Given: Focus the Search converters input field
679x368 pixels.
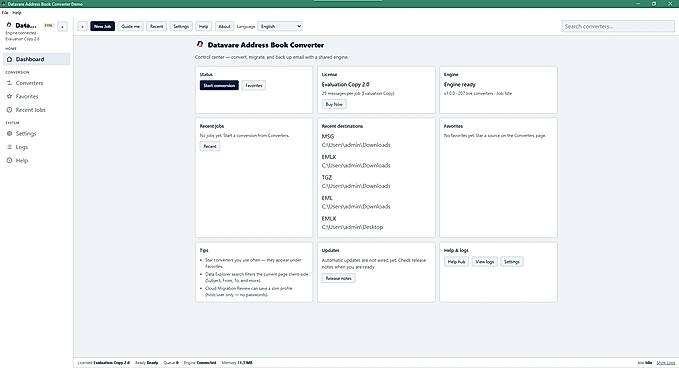Looking at the screenshot, I should [618, 26].
